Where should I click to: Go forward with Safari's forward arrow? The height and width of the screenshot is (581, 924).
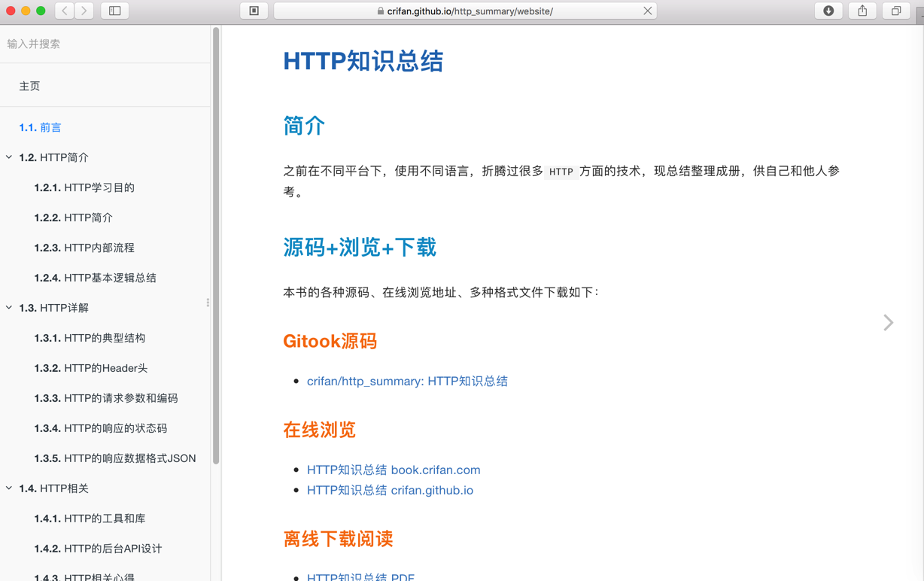pyautogui.click(x=84, y=11)
